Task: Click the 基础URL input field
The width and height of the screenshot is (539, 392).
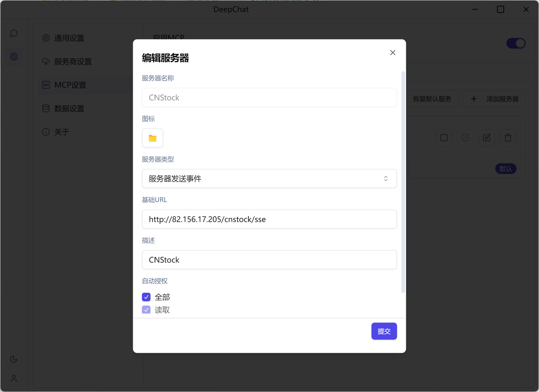Action: point(269,219)
